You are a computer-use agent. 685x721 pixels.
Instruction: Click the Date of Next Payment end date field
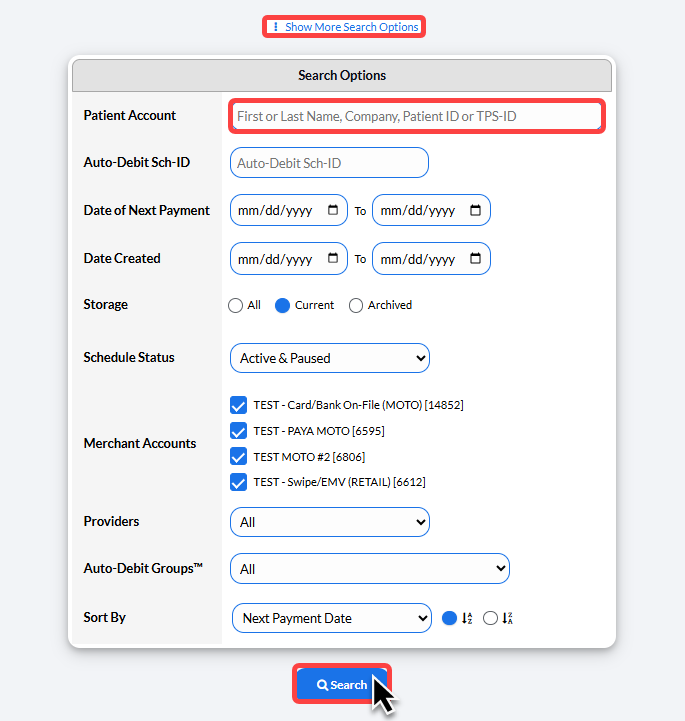(x=431, y=210)
